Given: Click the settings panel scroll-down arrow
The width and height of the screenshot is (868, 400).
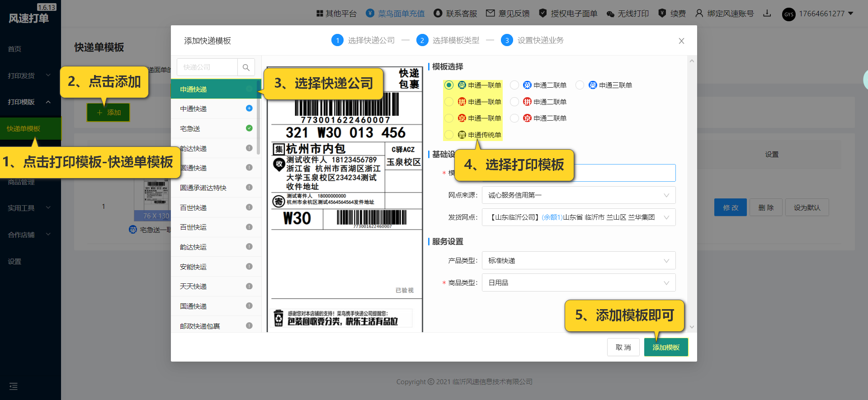Looking at the screenshot, I should pos(692,327).
